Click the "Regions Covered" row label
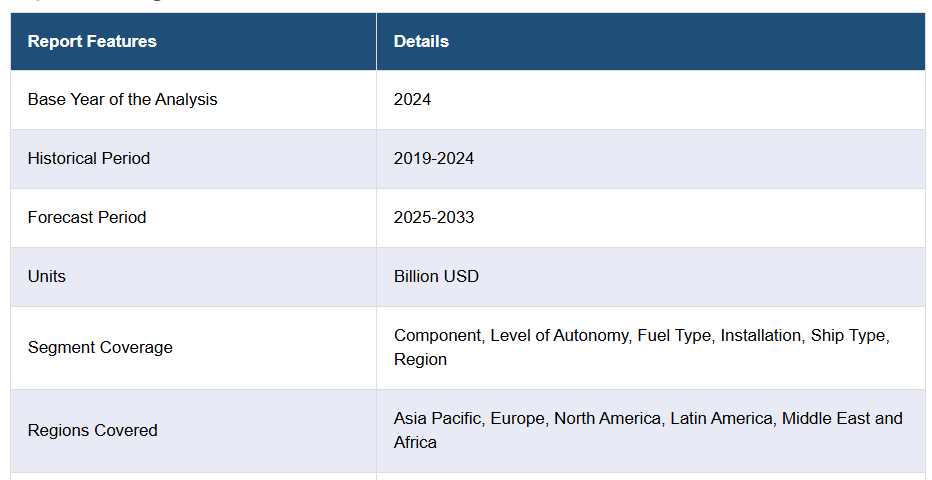 click(x=93, y=430)
